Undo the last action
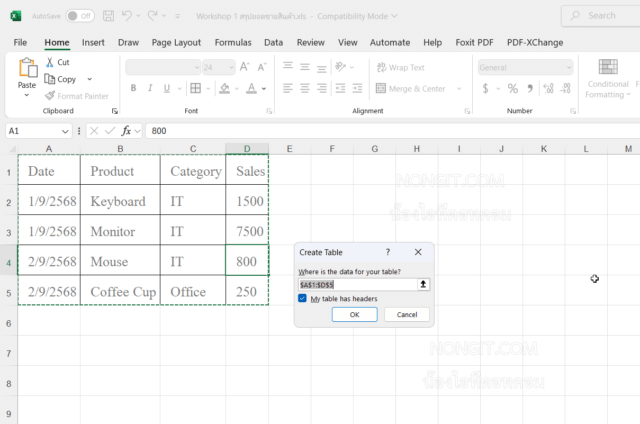Image resolution: width=640 pixels, height=424 pixels. click(127, 16)
